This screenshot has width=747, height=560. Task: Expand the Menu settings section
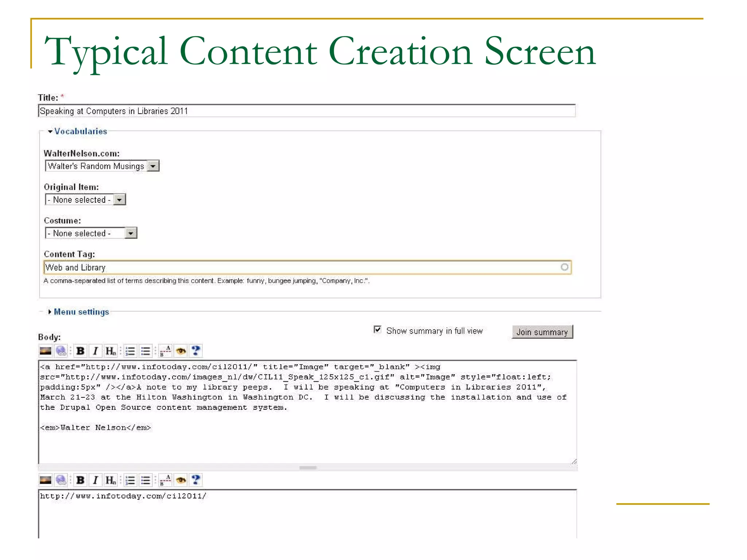(78, 312)
